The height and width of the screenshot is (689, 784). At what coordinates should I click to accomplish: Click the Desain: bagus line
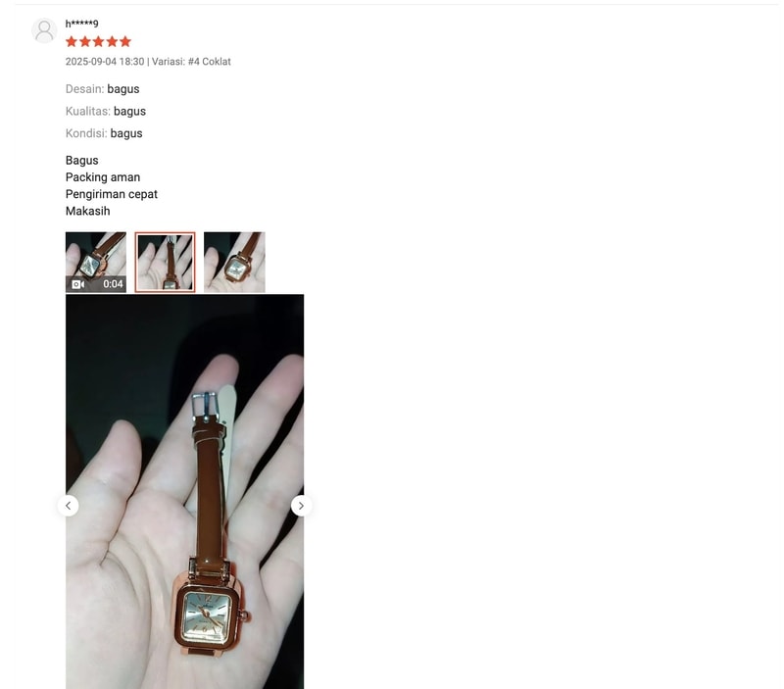[x=103, y=89]
